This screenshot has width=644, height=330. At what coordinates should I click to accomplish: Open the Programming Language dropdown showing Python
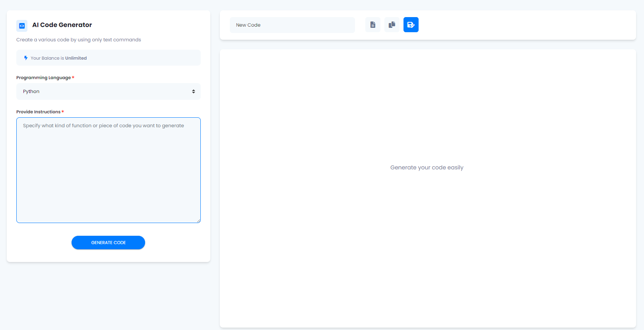coord(109,91)
